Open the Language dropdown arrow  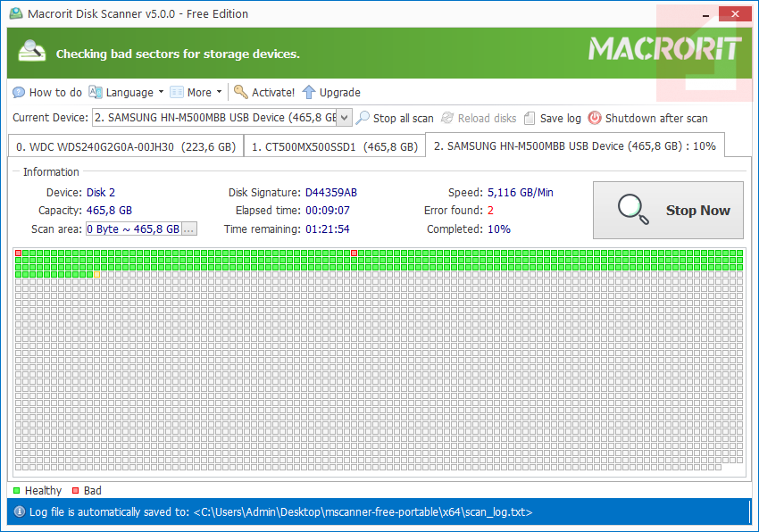(x=161, y=91)
